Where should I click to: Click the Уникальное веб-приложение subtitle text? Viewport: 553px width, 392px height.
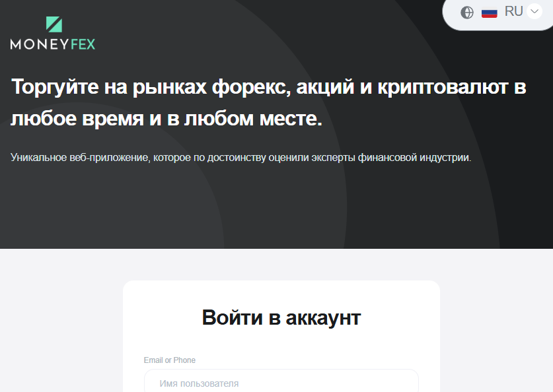[x=241, y=158]
